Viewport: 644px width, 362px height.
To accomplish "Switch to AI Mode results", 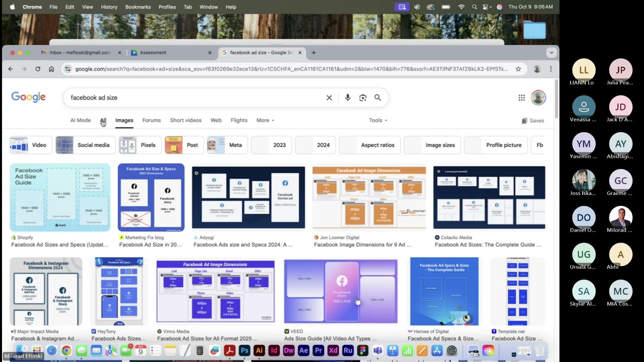I will click(80, 120).
